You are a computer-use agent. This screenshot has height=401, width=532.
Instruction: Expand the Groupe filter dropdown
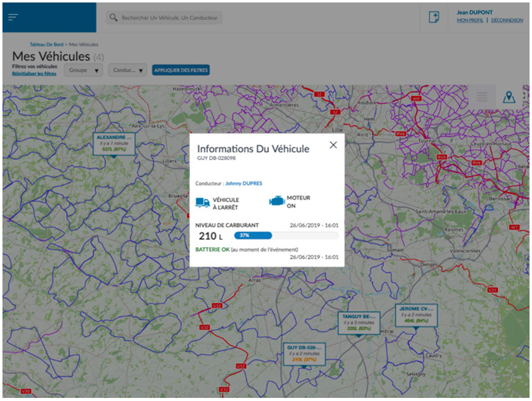(85, 70)
